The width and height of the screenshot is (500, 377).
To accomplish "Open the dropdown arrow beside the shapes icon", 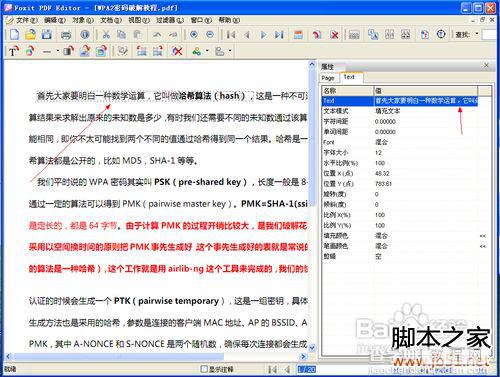I will tap(207, 51).
